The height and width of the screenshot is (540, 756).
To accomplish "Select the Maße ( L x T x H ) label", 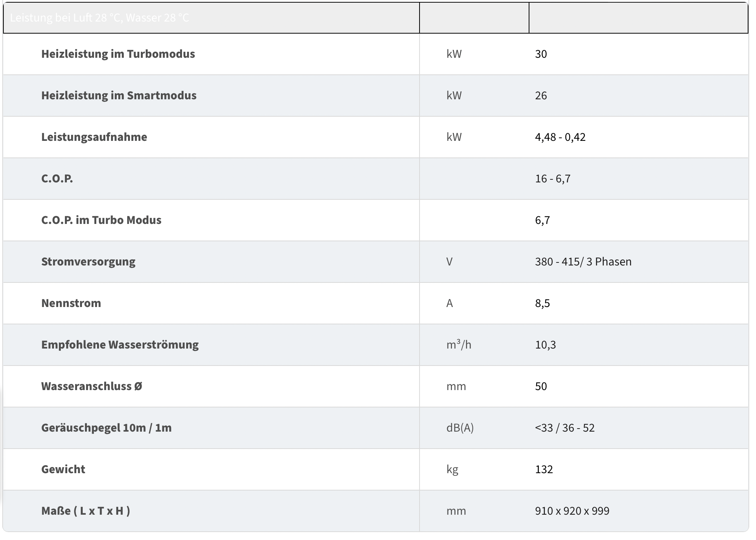I will pos(86,511).
